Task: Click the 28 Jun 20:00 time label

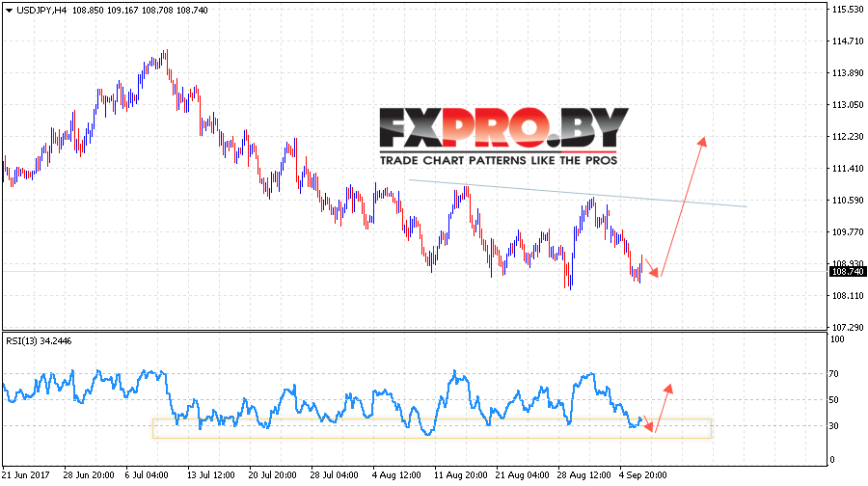Action: pos(89,475)
